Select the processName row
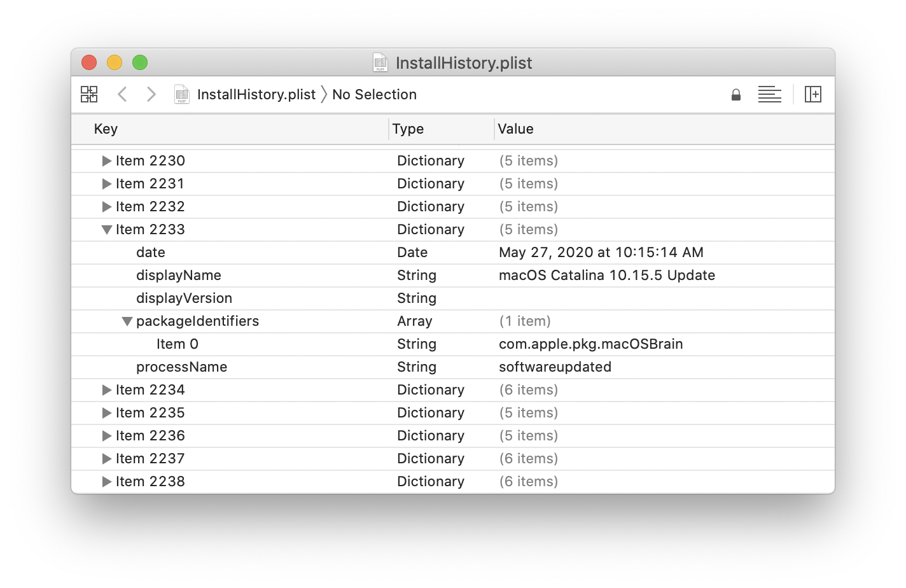Image resolution: width=906 pixels, height=588 pixels. point(181,367)
